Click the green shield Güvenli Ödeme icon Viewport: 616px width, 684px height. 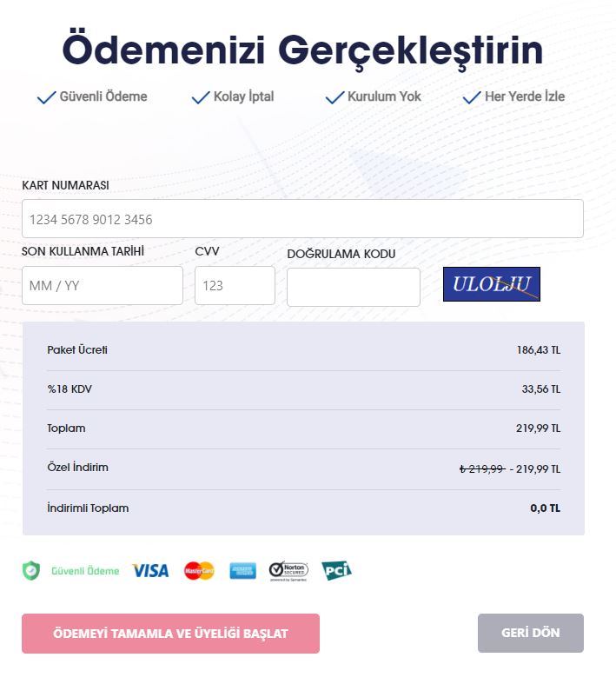tap(31, 571)
